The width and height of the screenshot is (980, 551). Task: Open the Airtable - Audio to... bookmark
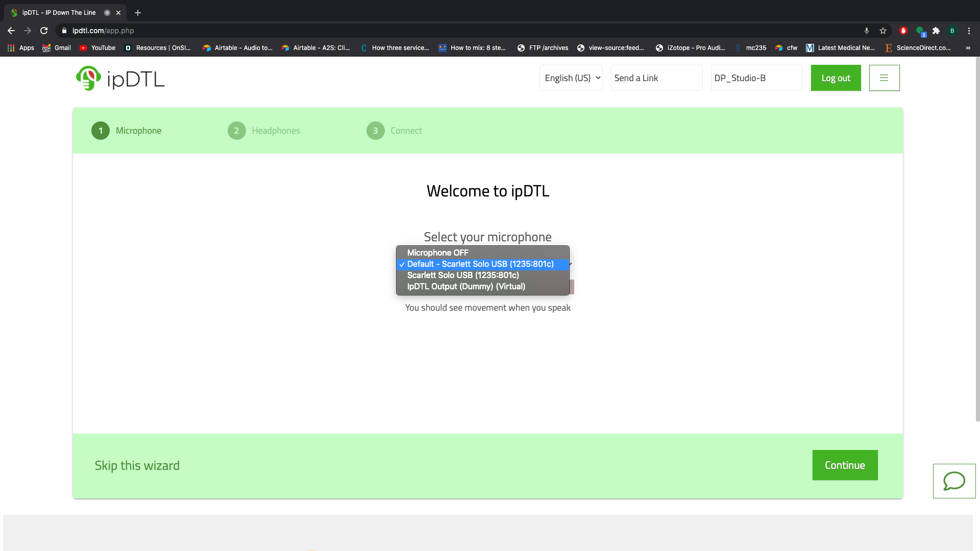click(237, 48)
